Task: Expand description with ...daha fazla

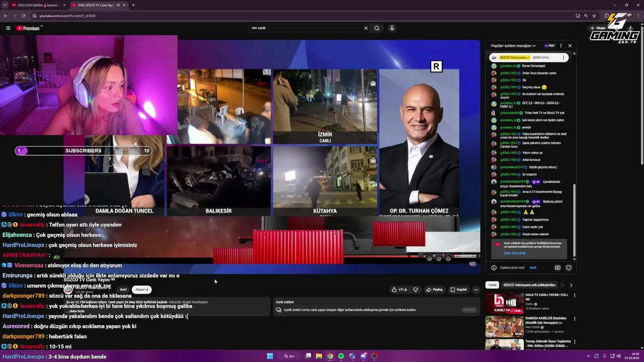Action: [76, 311]
